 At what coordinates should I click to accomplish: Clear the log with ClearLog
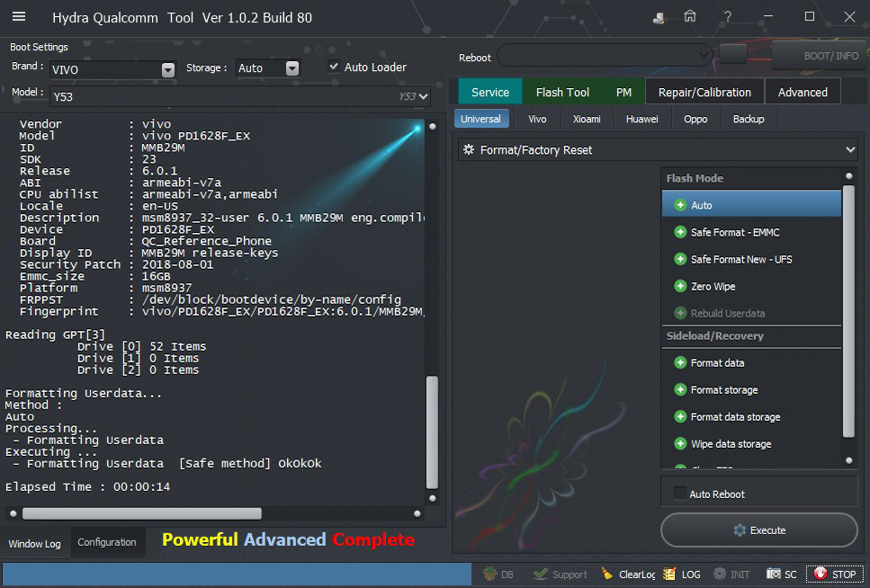[x=628, y=575]
